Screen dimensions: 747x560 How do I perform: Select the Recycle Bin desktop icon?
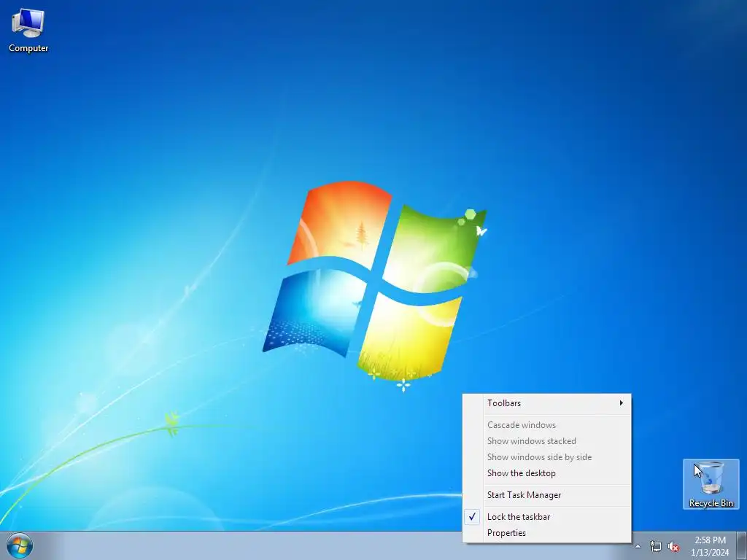pyautogui.click(x=711, y=484)
